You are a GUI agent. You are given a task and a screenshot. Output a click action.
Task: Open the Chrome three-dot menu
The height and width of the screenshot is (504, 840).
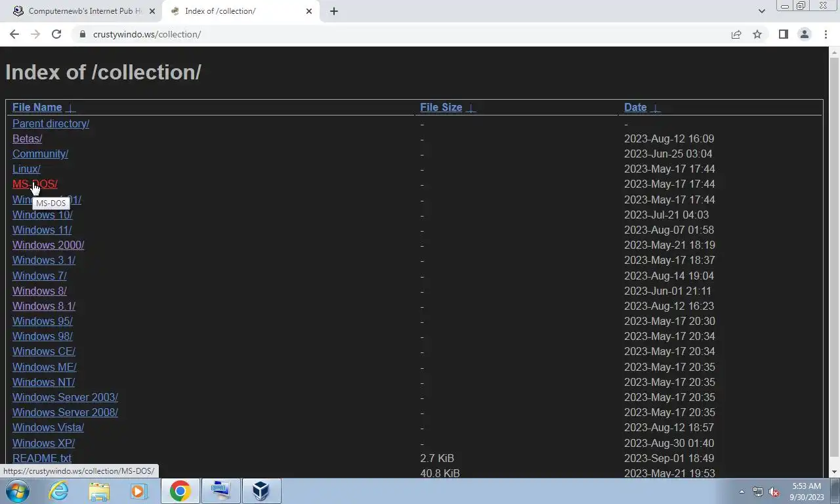pyautogui.click(x=826, y=34)
